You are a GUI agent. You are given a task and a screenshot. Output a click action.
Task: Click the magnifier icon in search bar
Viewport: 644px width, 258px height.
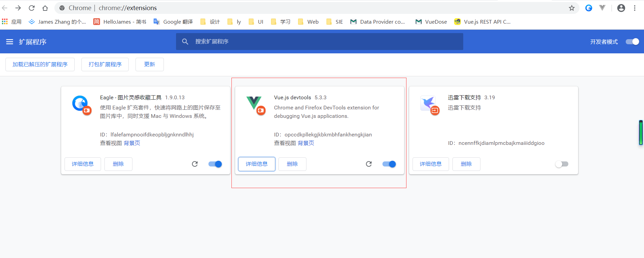click(185, 42)
